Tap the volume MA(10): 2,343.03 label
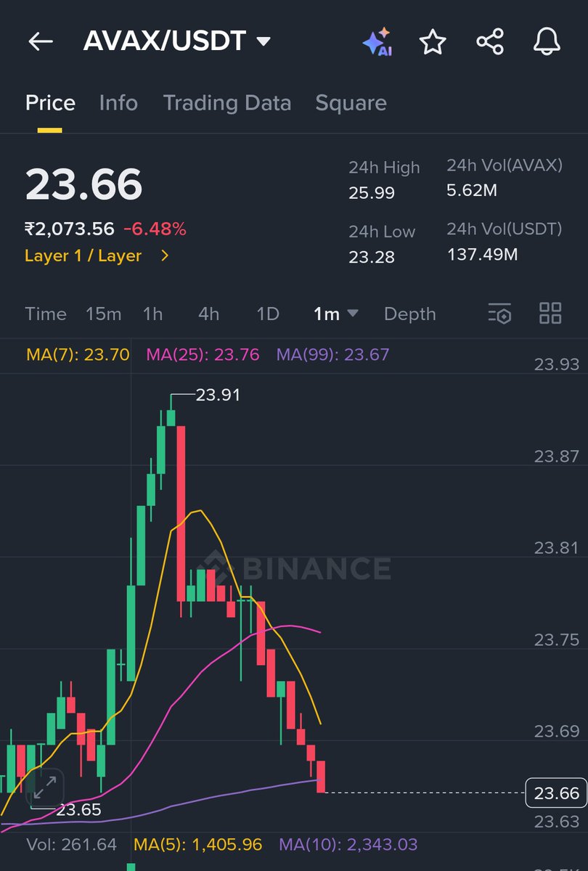The height and width of the screenshot is (871, 588). point(348,845)
